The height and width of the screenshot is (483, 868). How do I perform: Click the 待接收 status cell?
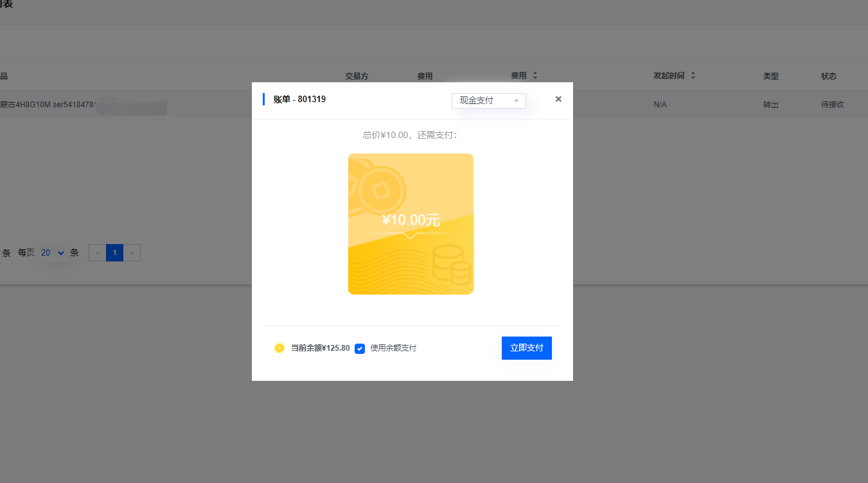click(833, 104)
